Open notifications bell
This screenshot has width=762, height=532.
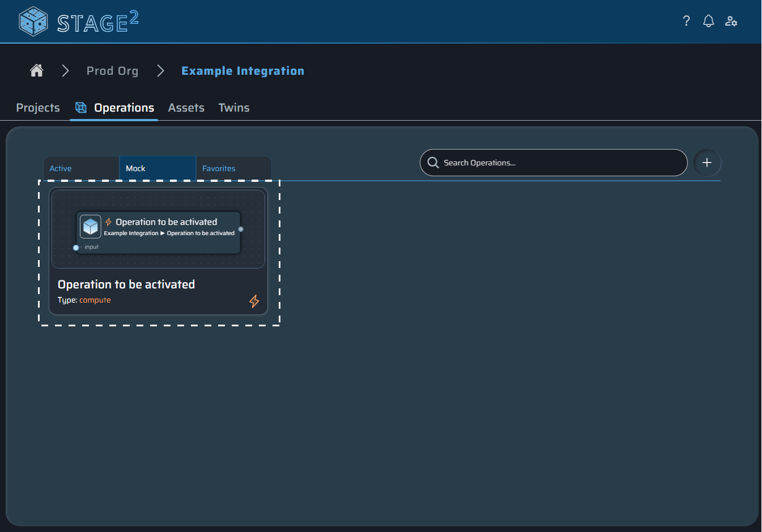(x=708, y=21)
